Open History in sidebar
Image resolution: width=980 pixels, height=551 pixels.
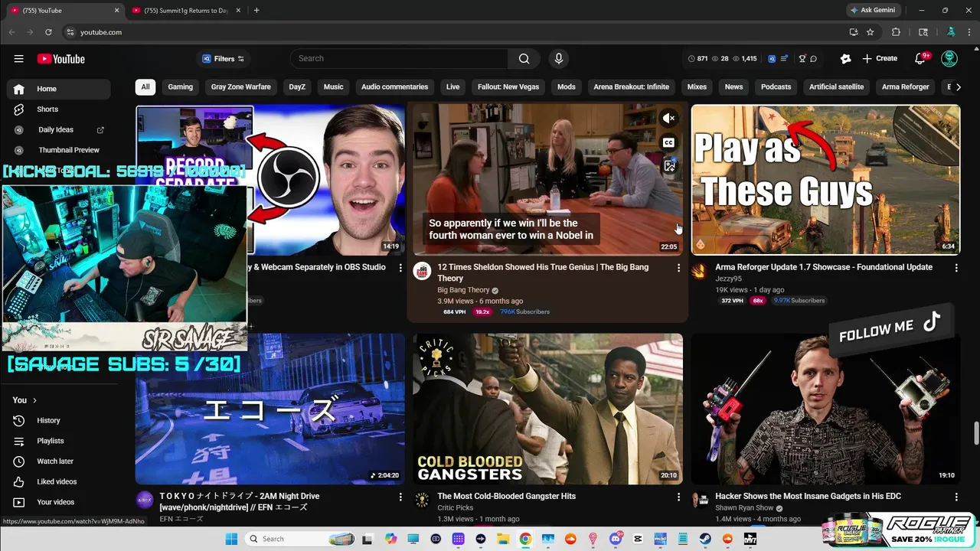[x=59, y=420]
